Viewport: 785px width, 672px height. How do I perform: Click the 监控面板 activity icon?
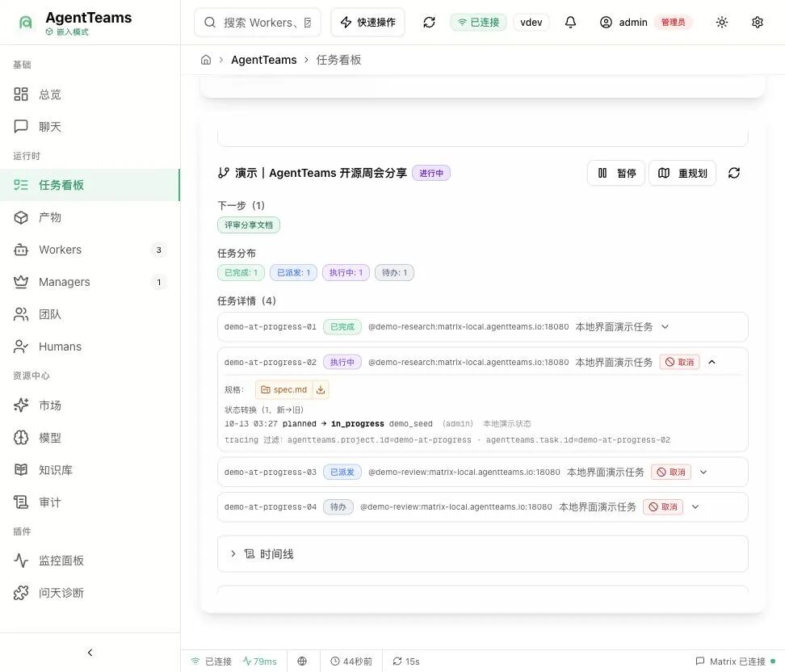tap(21, 561)
